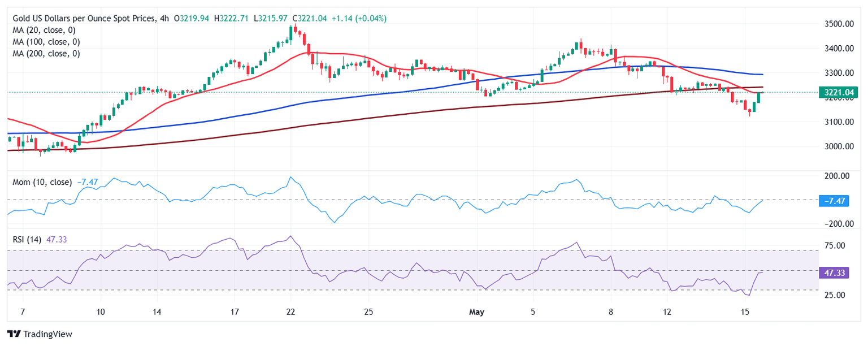
Task: Open the Mom (10, close) indicator legend
Action: [42, 182]
